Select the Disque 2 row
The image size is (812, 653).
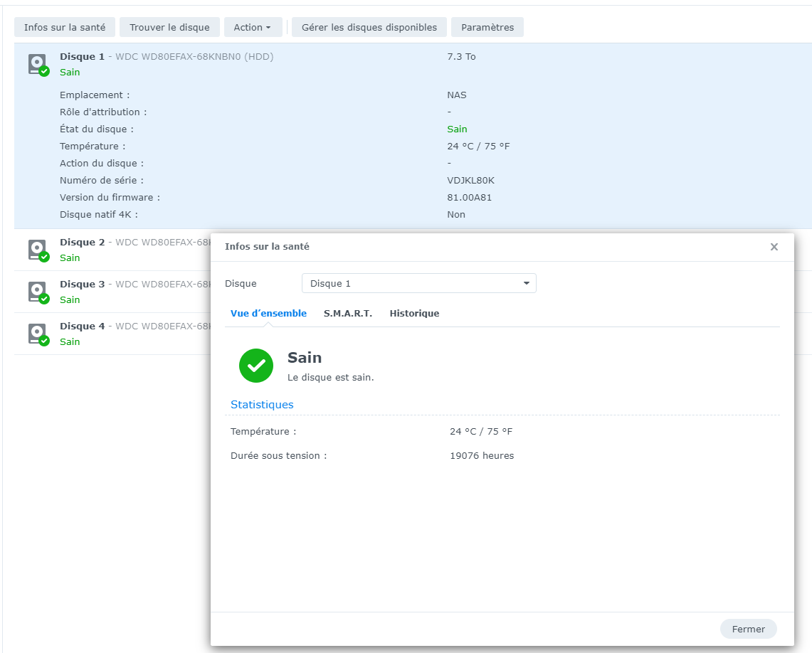click(x=112, y=250)
